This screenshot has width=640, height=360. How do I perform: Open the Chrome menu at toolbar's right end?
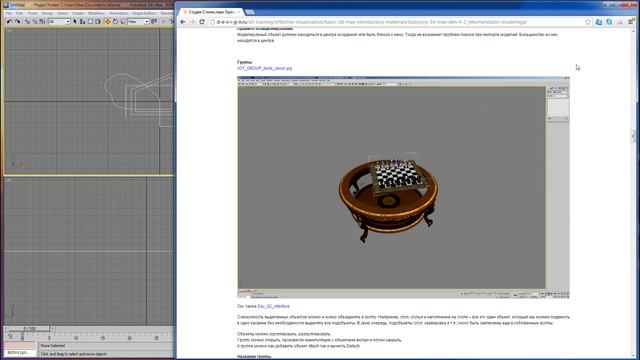tap(631, 22)
